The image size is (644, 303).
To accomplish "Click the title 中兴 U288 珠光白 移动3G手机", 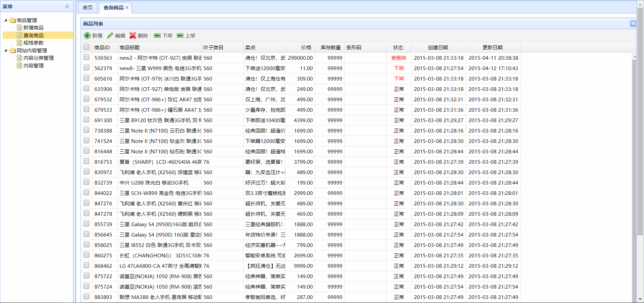I will [154, 183].
